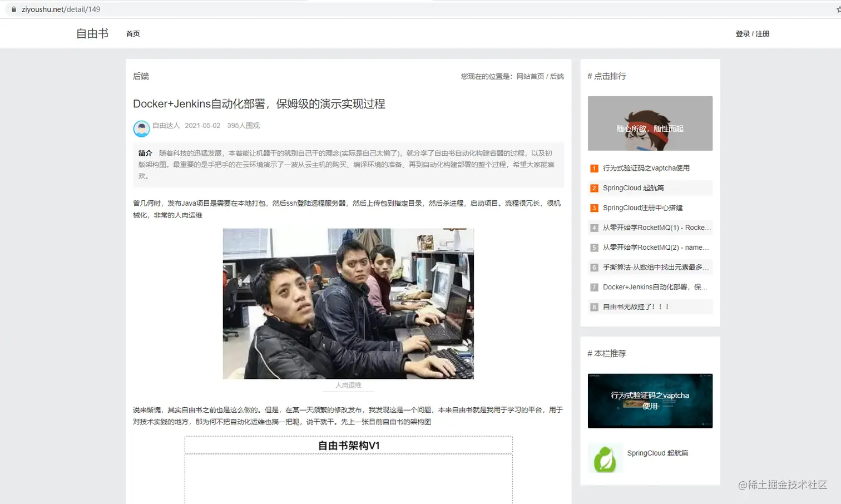Screen dimensions: 841x504
Task: Switch to the 后端 category label
Action: tap(140, 76)
